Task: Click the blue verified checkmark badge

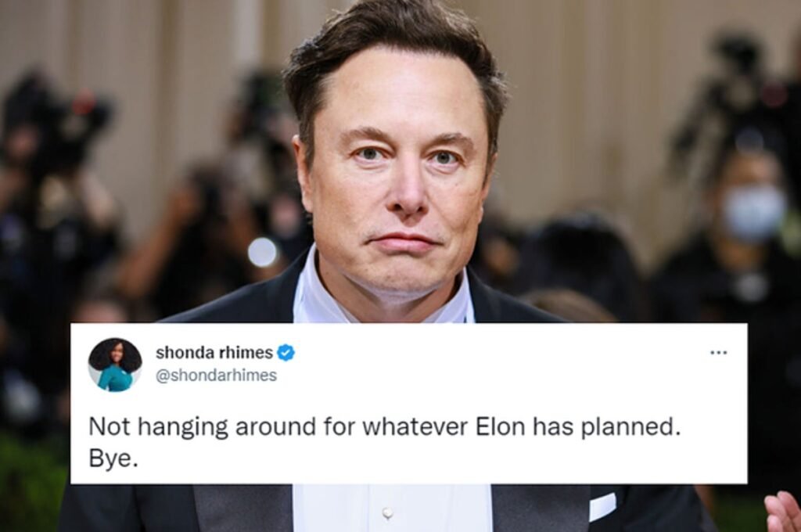Action: coord(286,353)
